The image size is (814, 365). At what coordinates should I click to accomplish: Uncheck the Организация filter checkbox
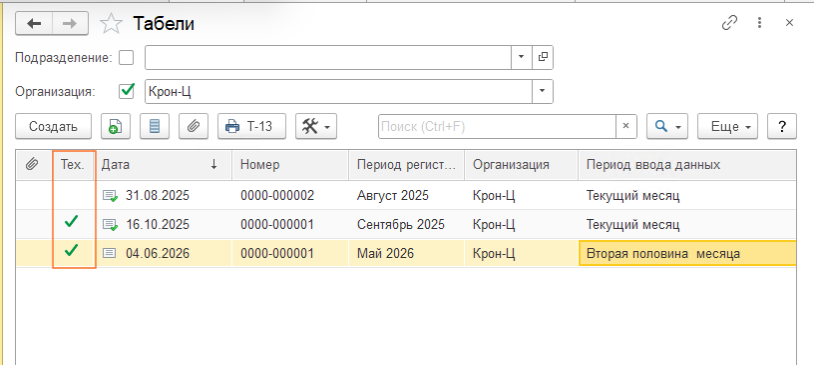[x=126, y=91]
